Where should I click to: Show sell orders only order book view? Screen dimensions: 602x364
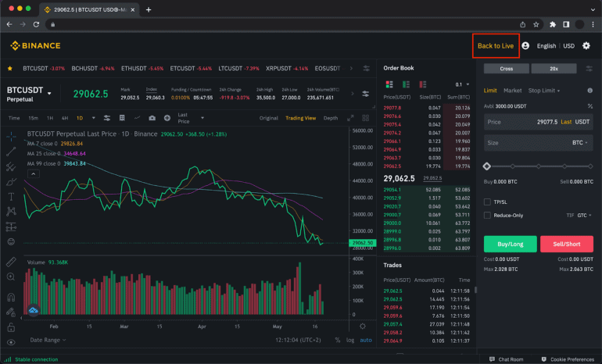point(423,84)
